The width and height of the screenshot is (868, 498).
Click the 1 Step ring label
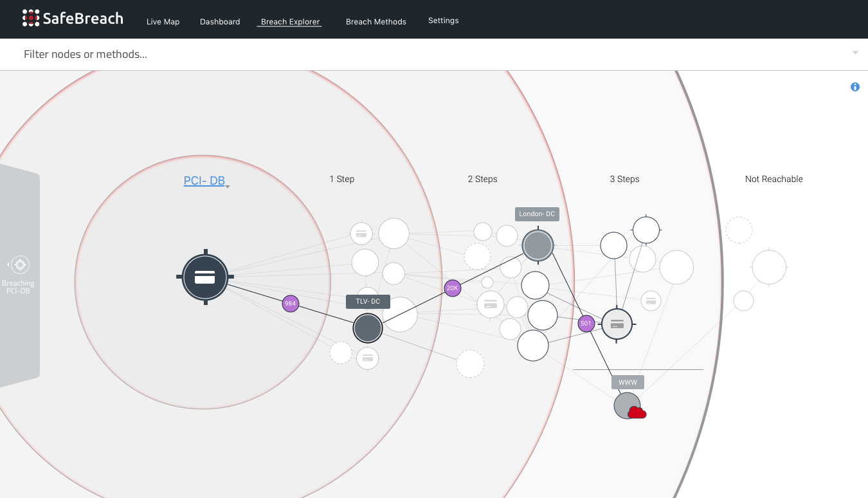click(342, 179)
